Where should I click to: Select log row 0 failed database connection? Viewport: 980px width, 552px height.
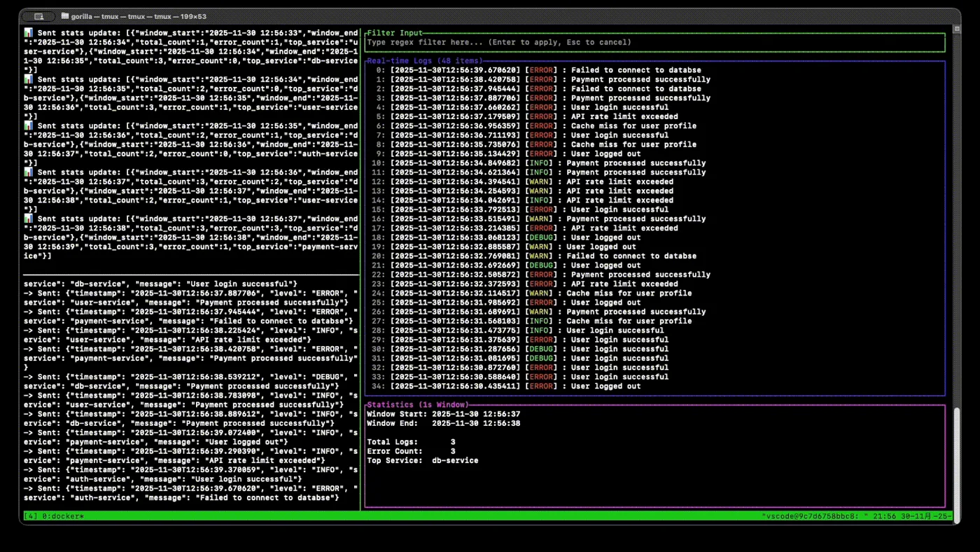(538, 70)
